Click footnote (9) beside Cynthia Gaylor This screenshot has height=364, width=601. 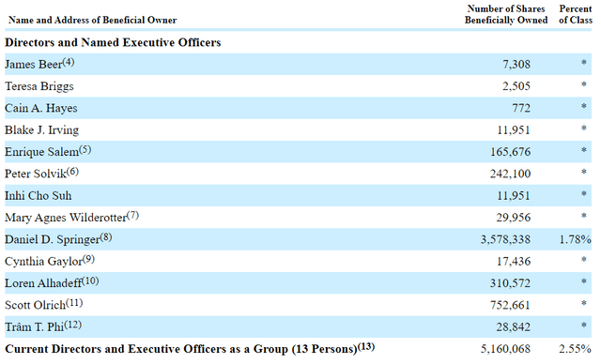pos(88,259)
